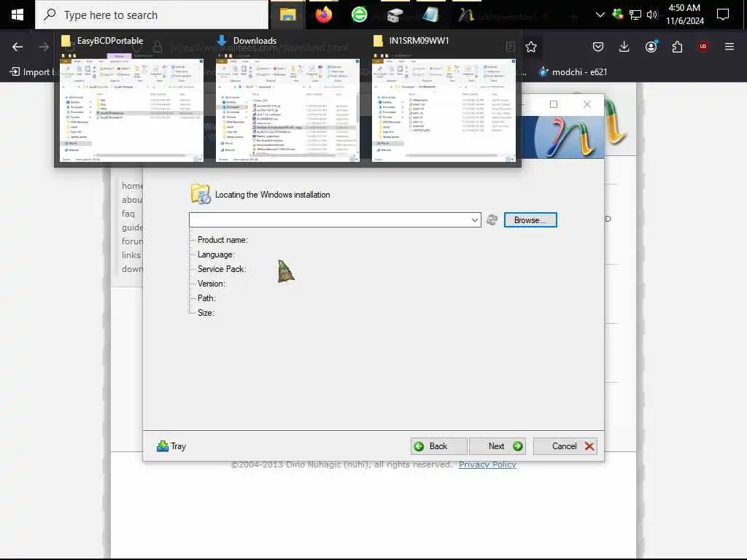Open the Windows installation path dropdown
Viewport: 747px width, 560px height.
pyautogui.click(x=474, y=220)
